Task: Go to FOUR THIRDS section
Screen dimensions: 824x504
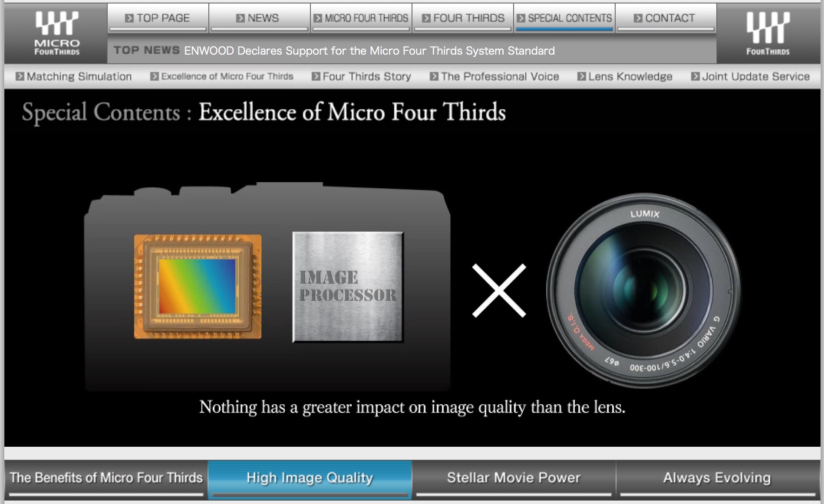Action: click(x=463, y=18)
